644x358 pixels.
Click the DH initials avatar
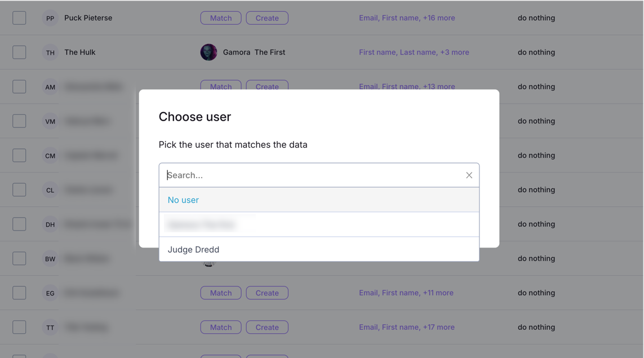tap(50, 224)
